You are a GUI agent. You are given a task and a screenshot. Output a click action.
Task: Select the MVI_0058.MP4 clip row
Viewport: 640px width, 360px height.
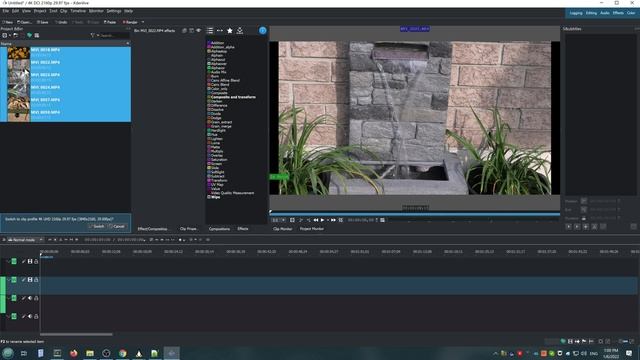[x=65, y=115]
